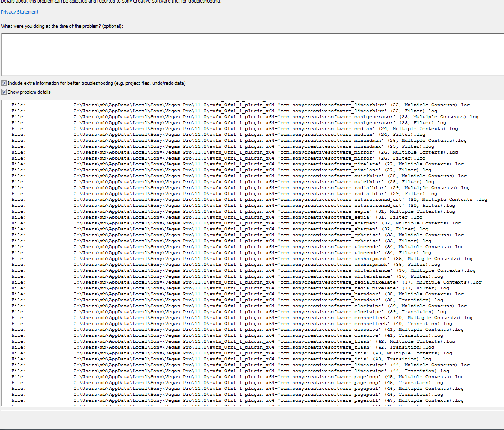The height and width of the screenshot is (430, 504).
Task: Pick the flash (42, Transition).log line
Action: pos(223,347)
